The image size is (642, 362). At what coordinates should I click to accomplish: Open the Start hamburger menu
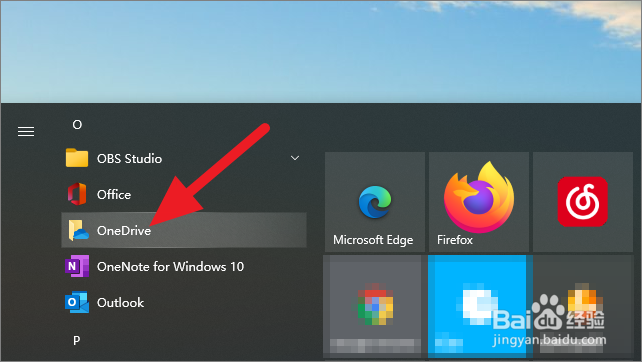click(x=26, y=131)
